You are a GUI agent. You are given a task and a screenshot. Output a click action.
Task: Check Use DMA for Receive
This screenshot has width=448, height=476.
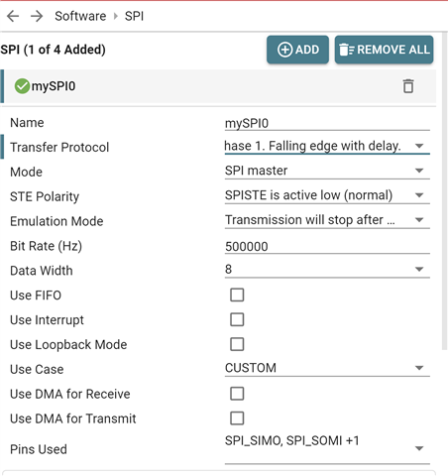tap(237, 394)
